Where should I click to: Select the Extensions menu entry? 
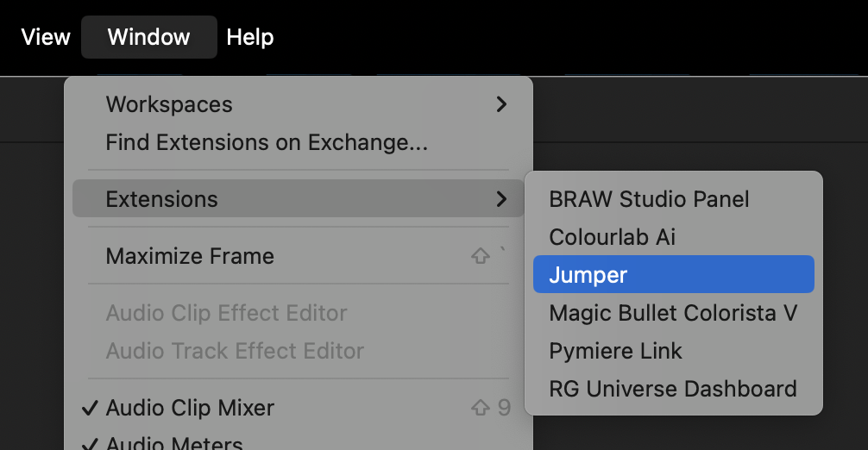[162, 199]
